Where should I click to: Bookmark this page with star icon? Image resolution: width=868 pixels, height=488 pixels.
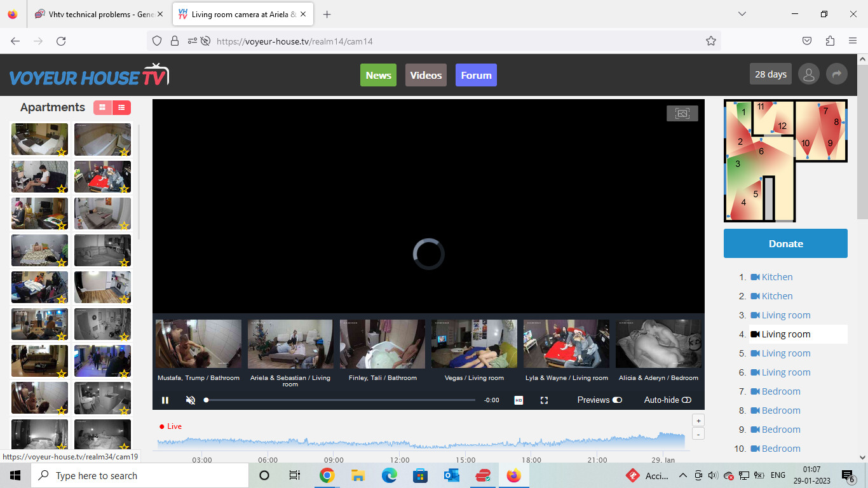pos(710,41)
